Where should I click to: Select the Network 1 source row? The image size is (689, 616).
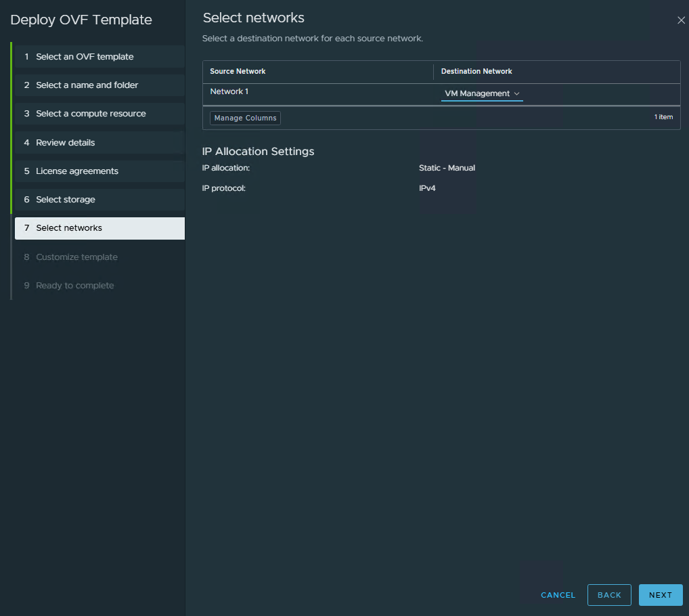point(229,91)
